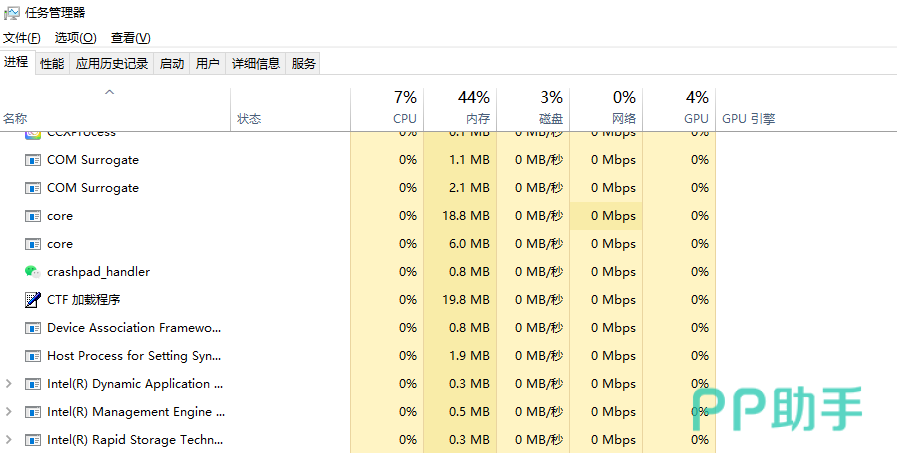Expand the Intel(R) Rapid Storage process
This screenshot has width=897, height=453.
9,440
